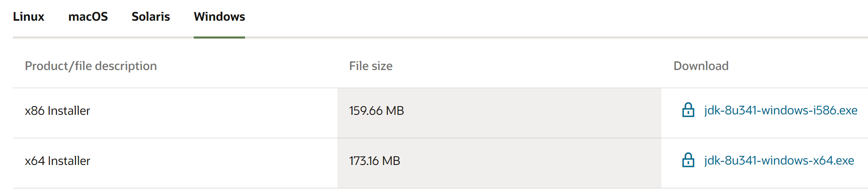Click the 173.16 MB file size value

pos(375,161)
